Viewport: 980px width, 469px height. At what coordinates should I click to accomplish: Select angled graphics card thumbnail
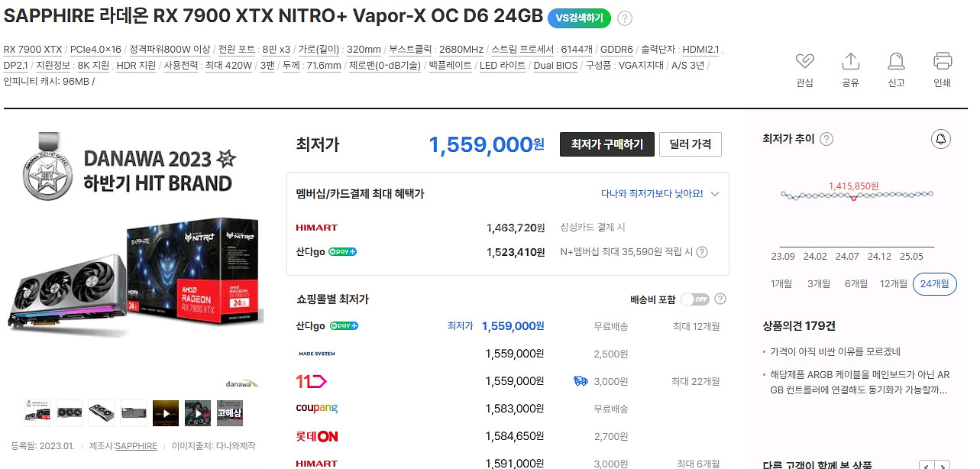coord(102,413)
